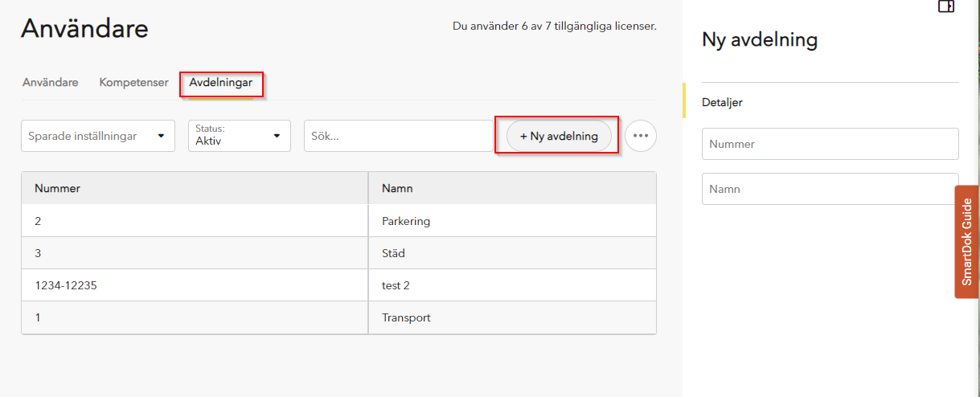This screenshot has width=980, height=397.
Task: Click the + Ny avdelning button
Action: [559, 136]
